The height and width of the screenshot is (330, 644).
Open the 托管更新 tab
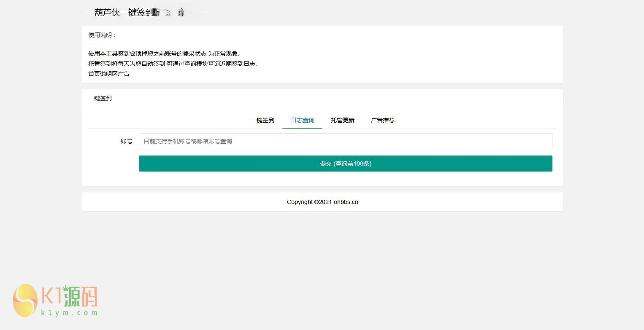click(342, 120)
